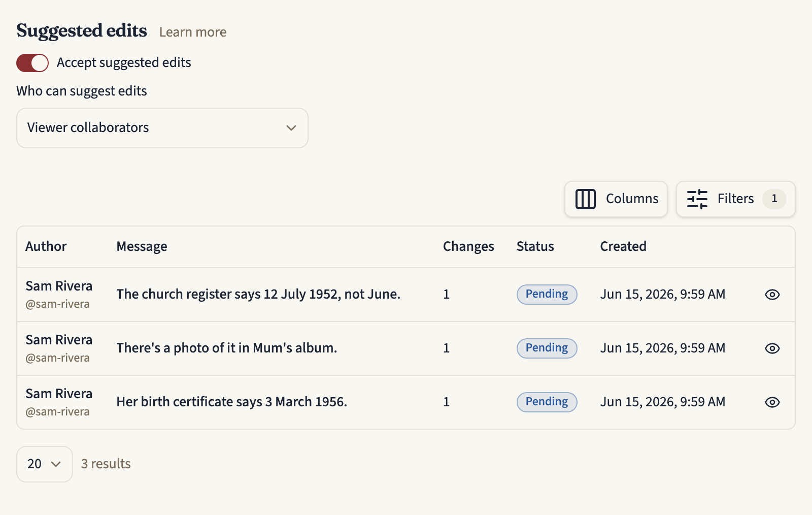The height and width of the screenshot is (515, 812).
Task: Click the eye icon for church register row
Action: [772, 295]
